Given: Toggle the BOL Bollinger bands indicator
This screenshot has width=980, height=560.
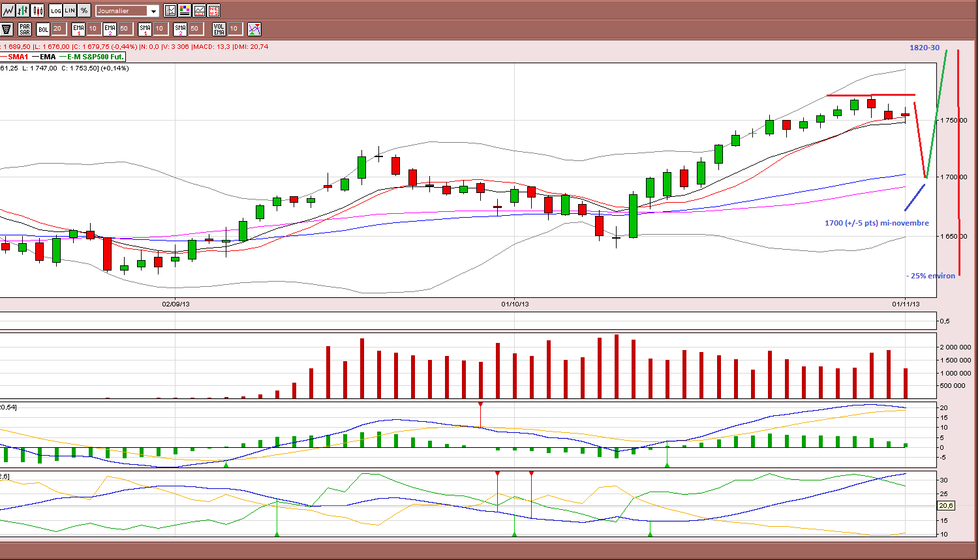Looking at the screenshot, I should point(43,29).
